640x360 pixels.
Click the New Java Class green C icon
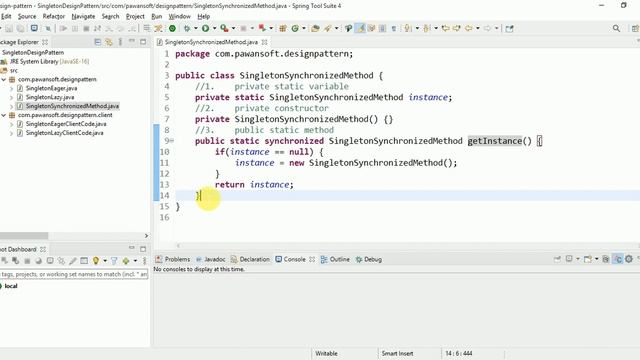click(295, 28)
